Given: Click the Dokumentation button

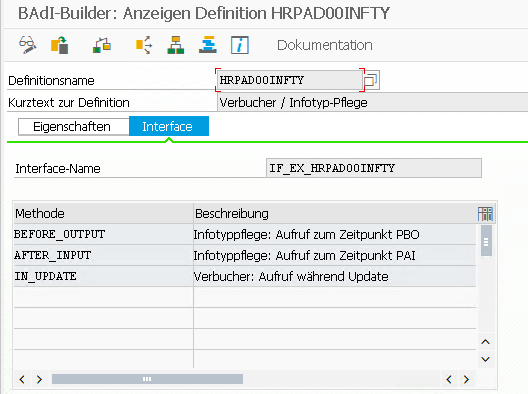Looking at the screenshot, I should click(x=325, y=45).
